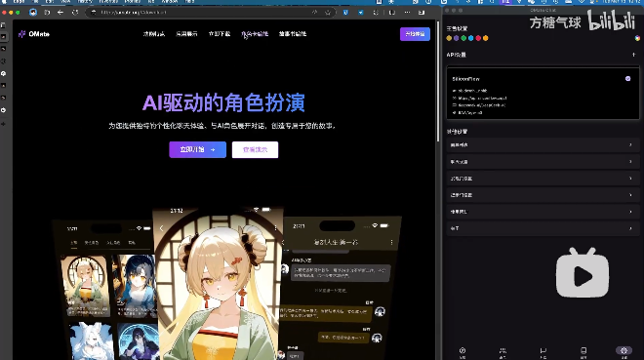The image size is (644, 360).
Task: Select the red theme color dot
Action: [478, 38]
